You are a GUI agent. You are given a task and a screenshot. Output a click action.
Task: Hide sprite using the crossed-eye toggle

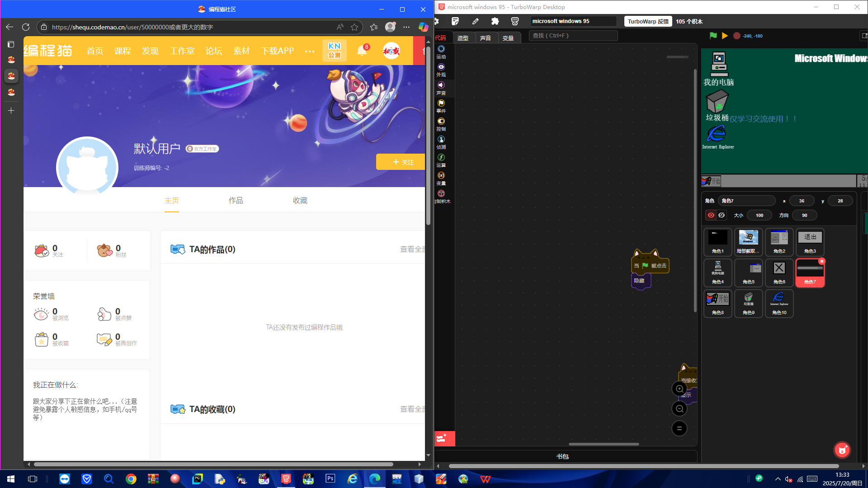tap(722, 215)
